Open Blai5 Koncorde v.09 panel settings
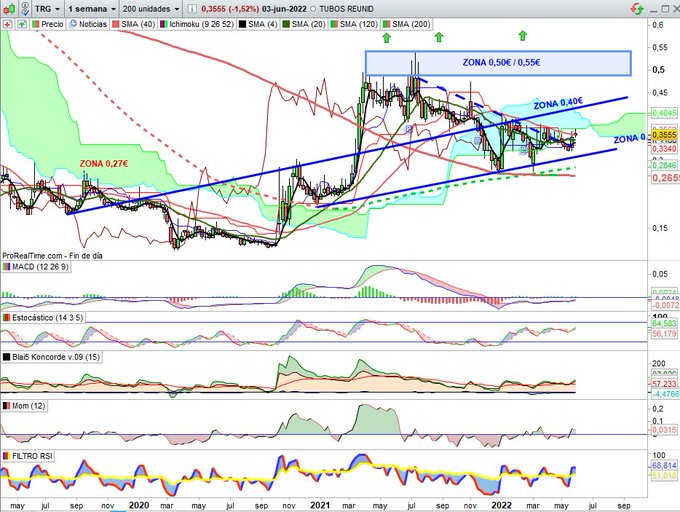Screen dimensions: 680x512 click(x=52, y=357)
